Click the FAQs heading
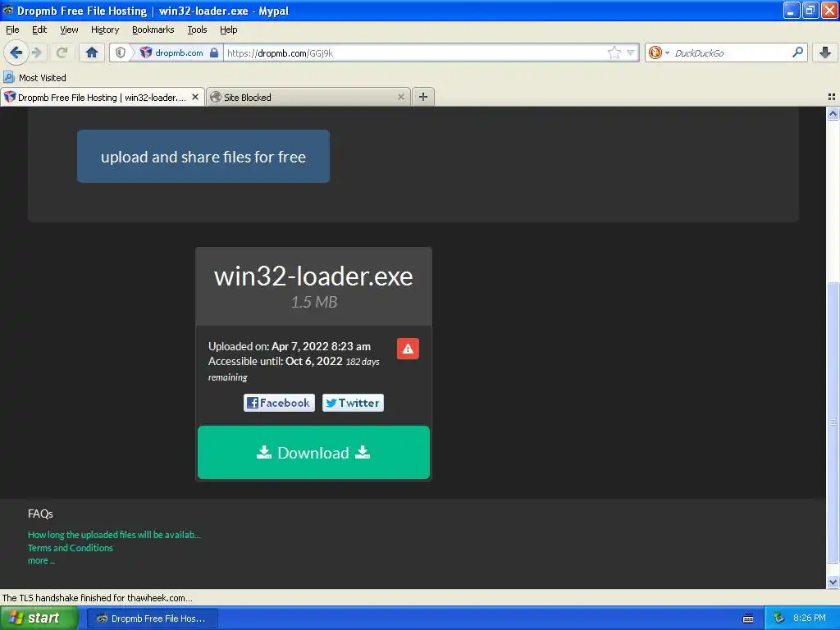 (x=40, y=514)
